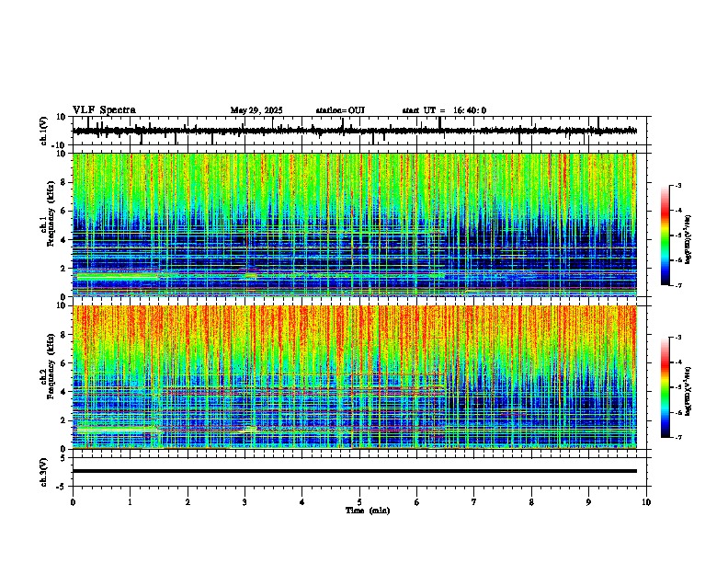Select the date text 'May 29, 2025'
Image resolution: width=728 pixels, height=563 pixels.
(x=256, y=110)
